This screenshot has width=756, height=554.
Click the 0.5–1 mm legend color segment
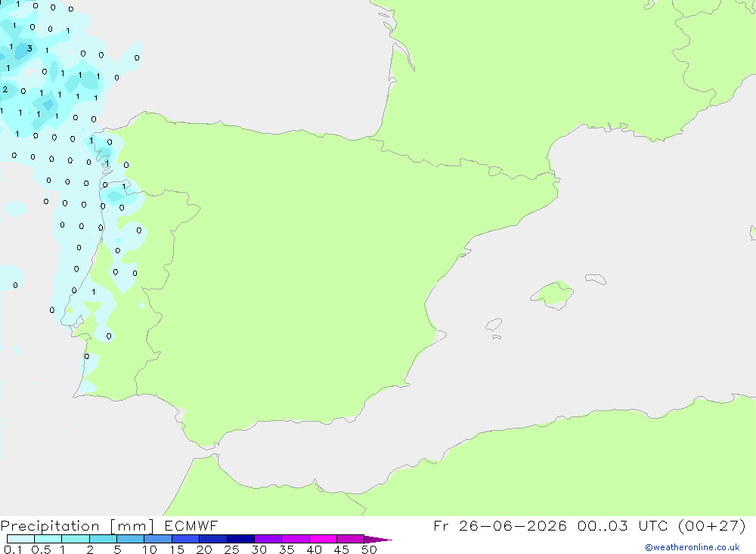(x=48, y=539)
